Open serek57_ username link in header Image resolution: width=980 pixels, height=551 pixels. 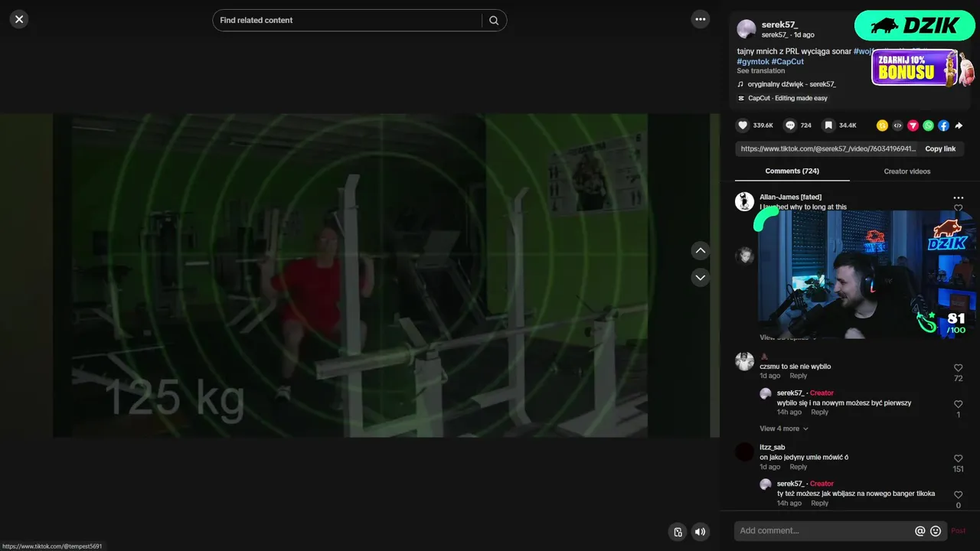[779, 25]
